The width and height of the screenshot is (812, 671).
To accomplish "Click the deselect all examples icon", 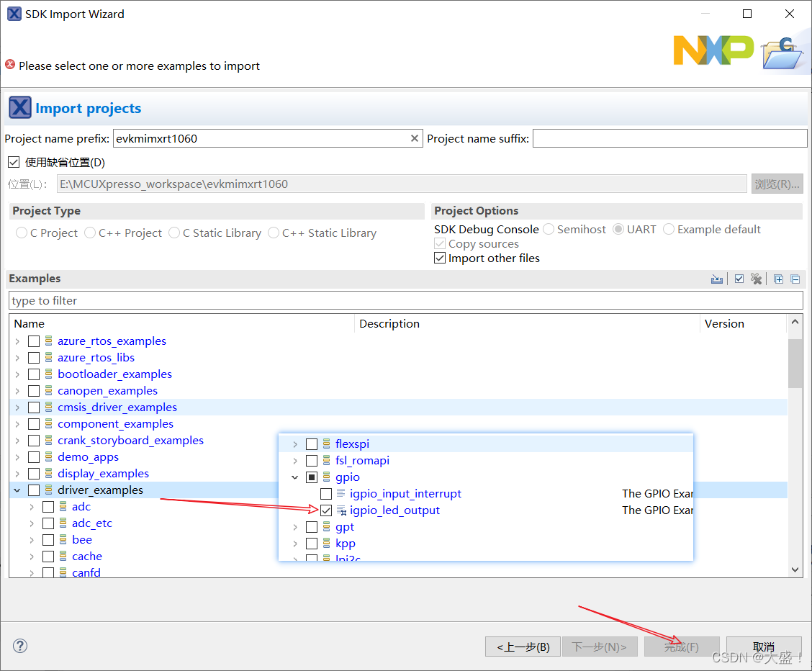I will point(757,279).
